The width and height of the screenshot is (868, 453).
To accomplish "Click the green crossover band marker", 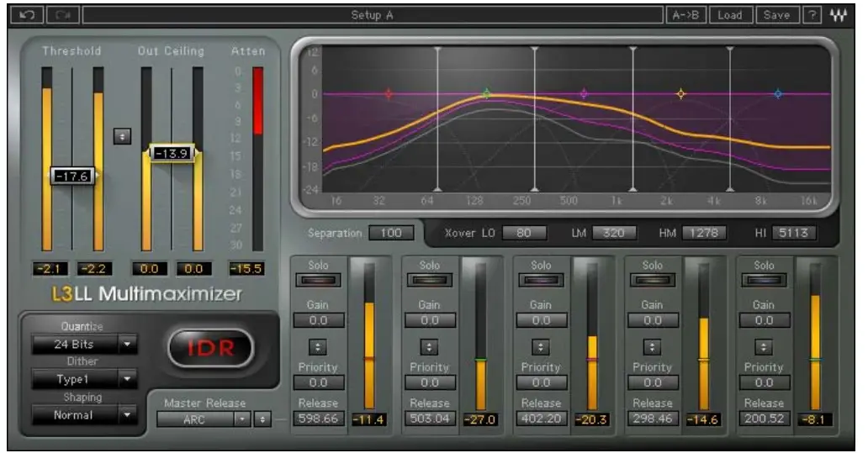I will pos(486,94).
